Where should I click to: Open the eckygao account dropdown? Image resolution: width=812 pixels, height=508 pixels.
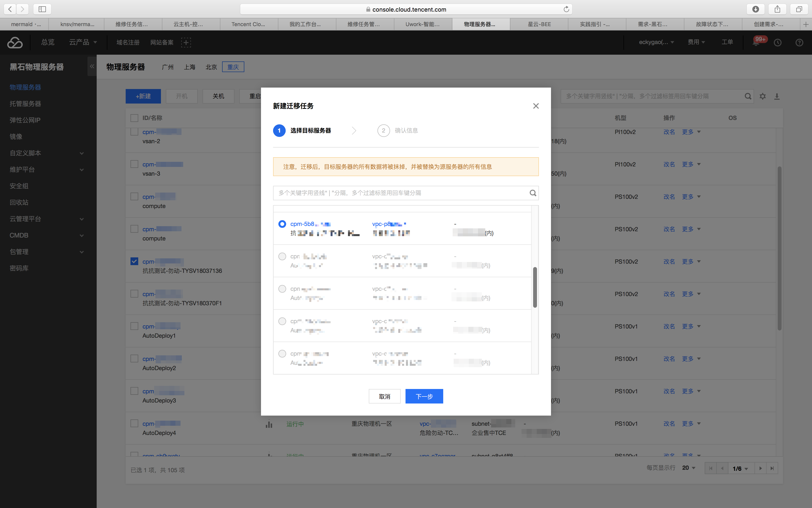656,42
